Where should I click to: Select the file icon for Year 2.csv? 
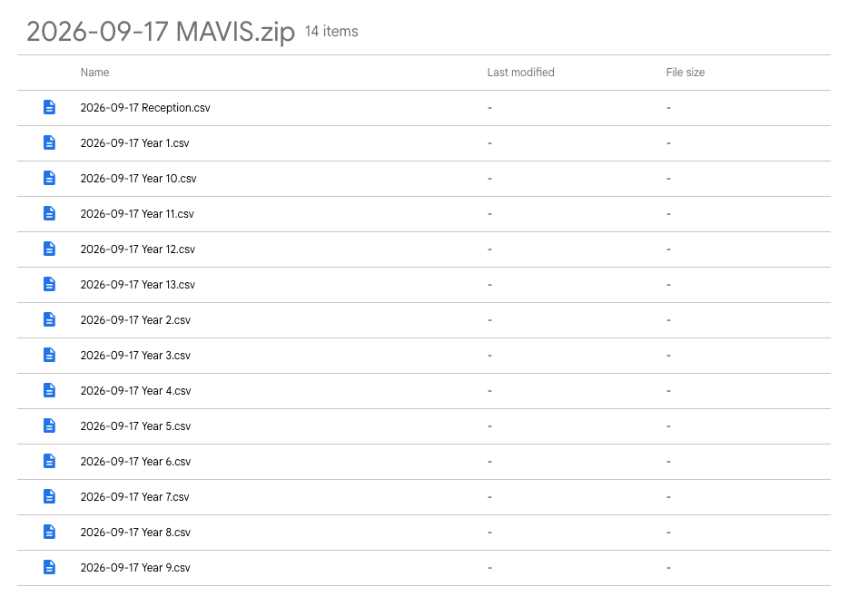pos(49,319)
